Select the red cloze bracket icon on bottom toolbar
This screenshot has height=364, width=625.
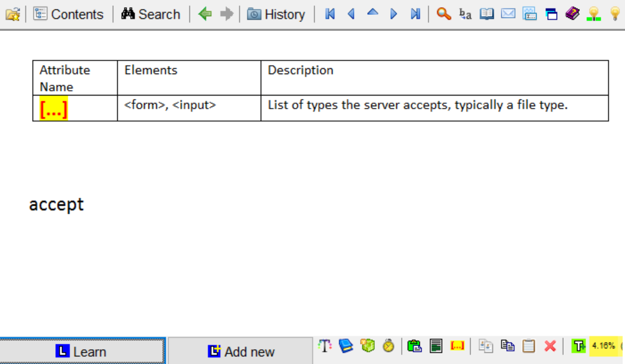pos(457,346)
